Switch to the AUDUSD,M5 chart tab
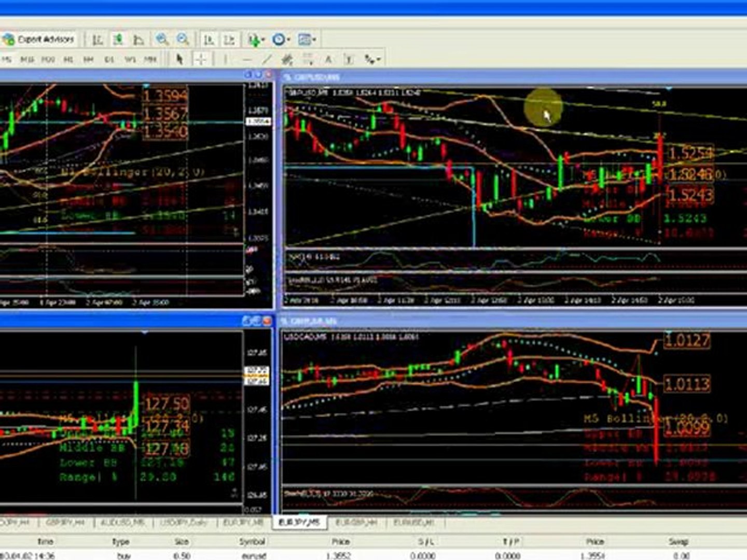747x560 pixels. click(122, 522)
